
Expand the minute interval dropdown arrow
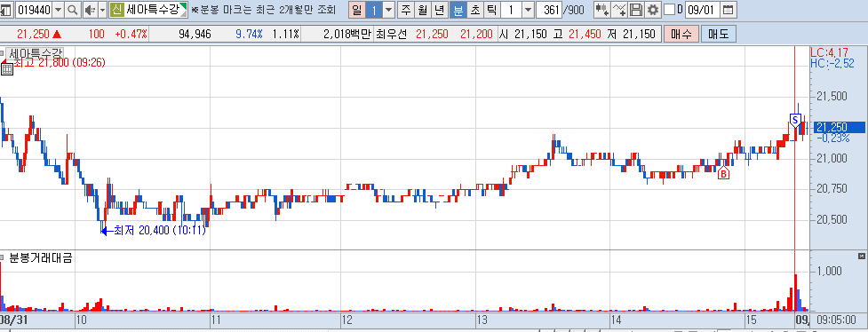click(528, 10)
